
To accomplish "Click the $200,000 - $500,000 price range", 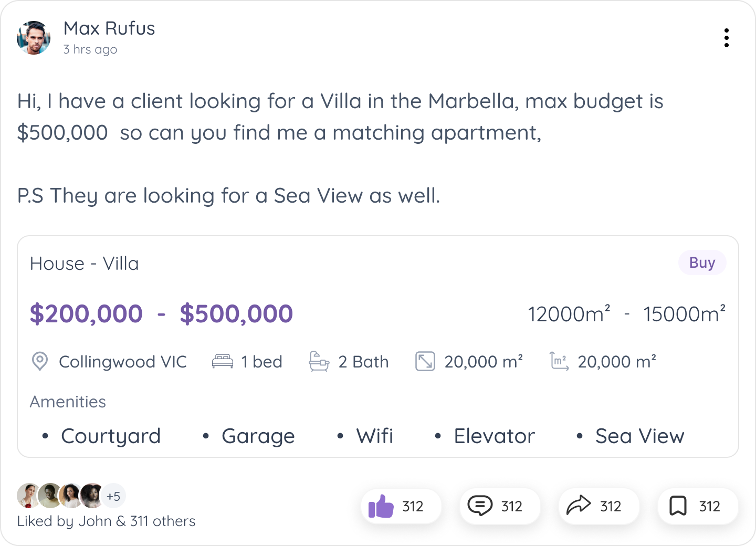I will [x=161, y=314].
